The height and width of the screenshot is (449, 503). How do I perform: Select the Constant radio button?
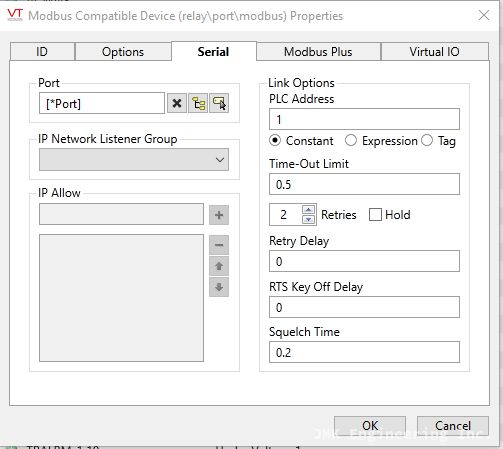click(275, 140)
